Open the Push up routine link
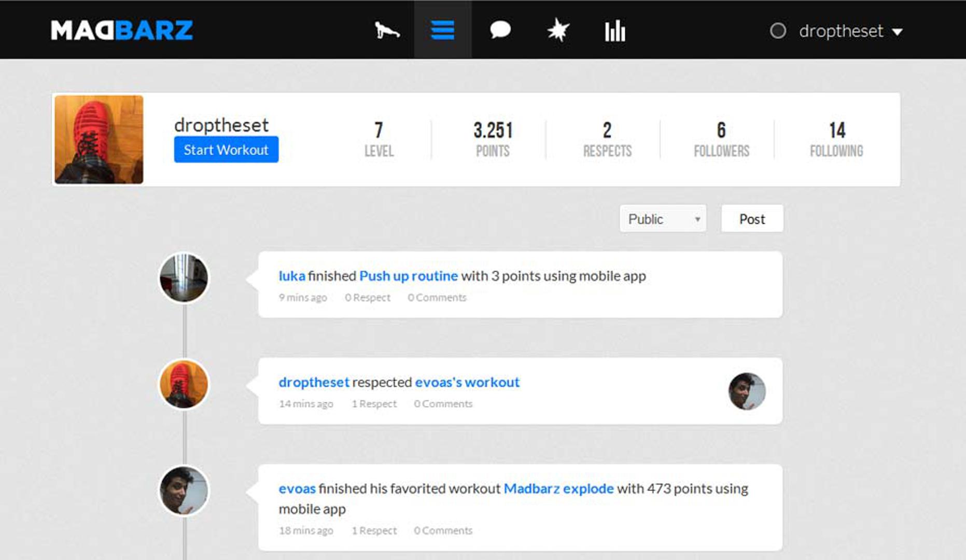Screen dimensions: 966x560 click(x=408, y=276)
